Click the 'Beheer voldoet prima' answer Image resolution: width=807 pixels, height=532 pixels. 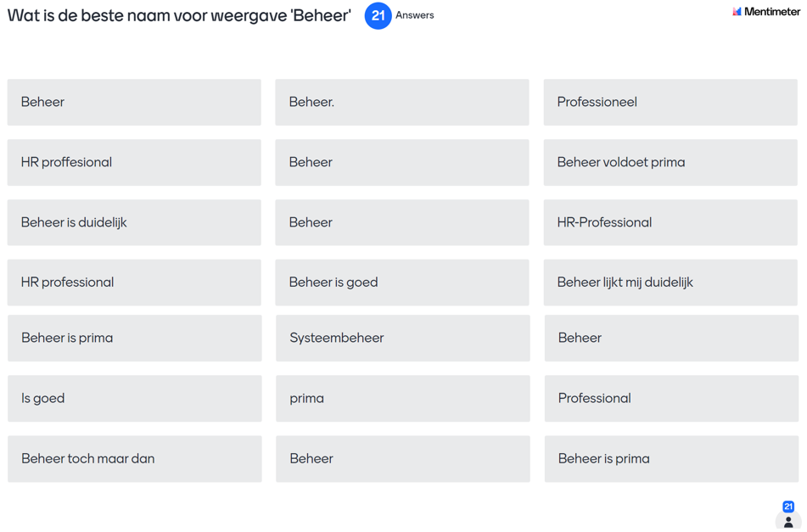pyautogui.click(x=670, y=163)
